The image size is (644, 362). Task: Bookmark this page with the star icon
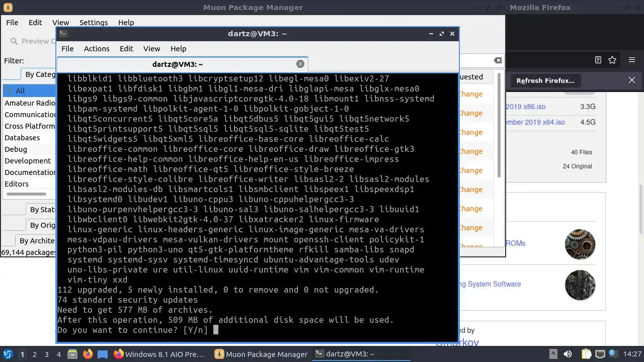612,60
